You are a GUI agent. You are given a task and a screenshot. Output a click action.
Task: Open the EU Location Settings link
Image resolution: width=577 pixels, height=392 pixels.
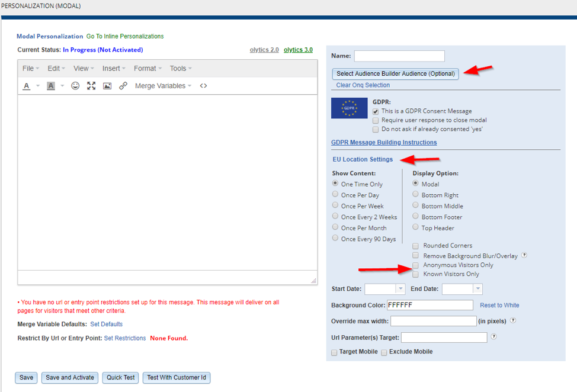(363, 159)
